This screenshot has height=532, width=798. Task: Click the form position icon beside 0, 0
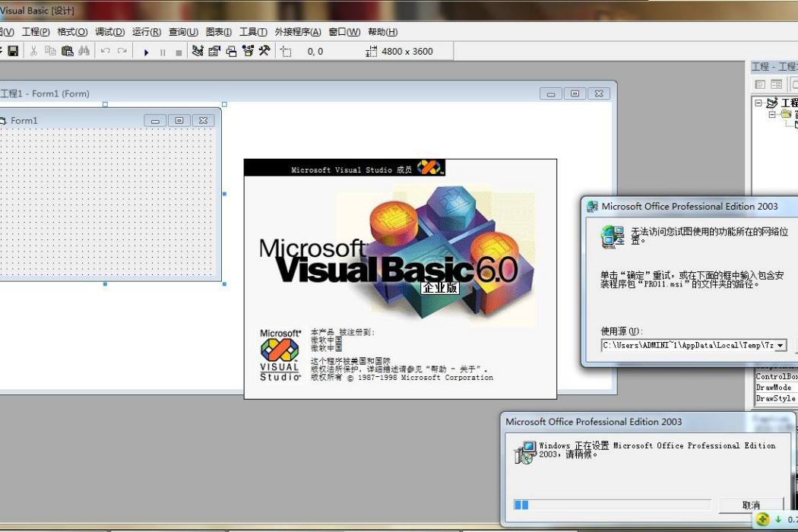[x=286, y=52]
